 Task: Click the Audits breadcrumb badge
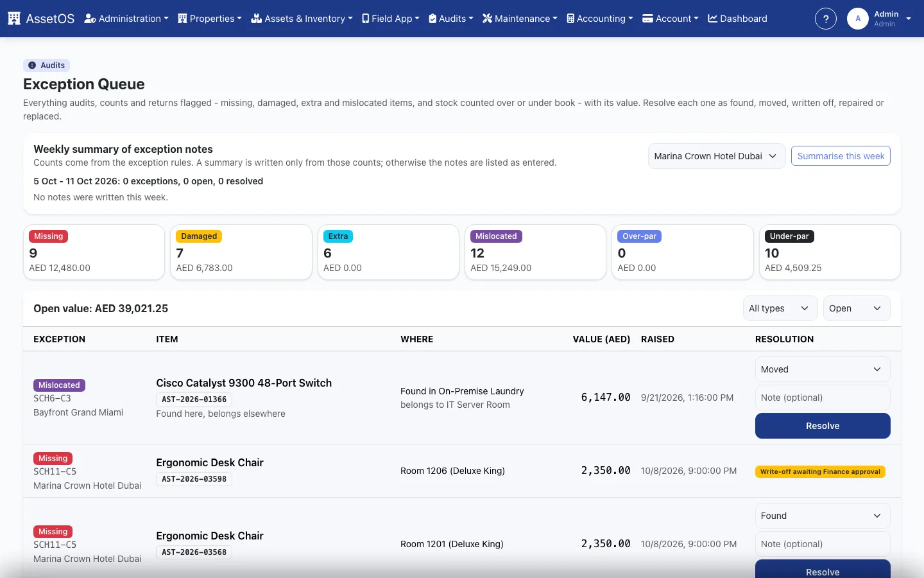47,66
